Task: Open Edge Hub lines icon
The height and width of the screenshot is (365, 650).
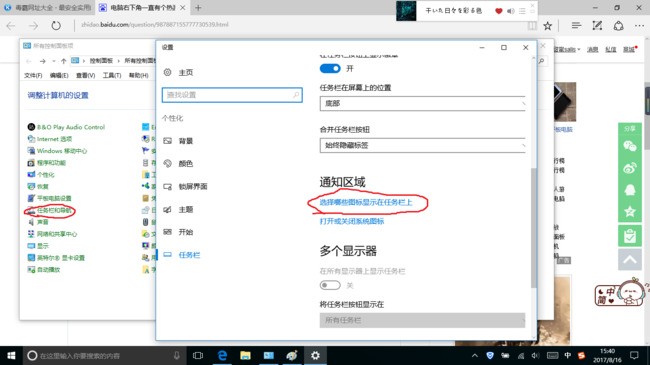Action: click(576, 26)
